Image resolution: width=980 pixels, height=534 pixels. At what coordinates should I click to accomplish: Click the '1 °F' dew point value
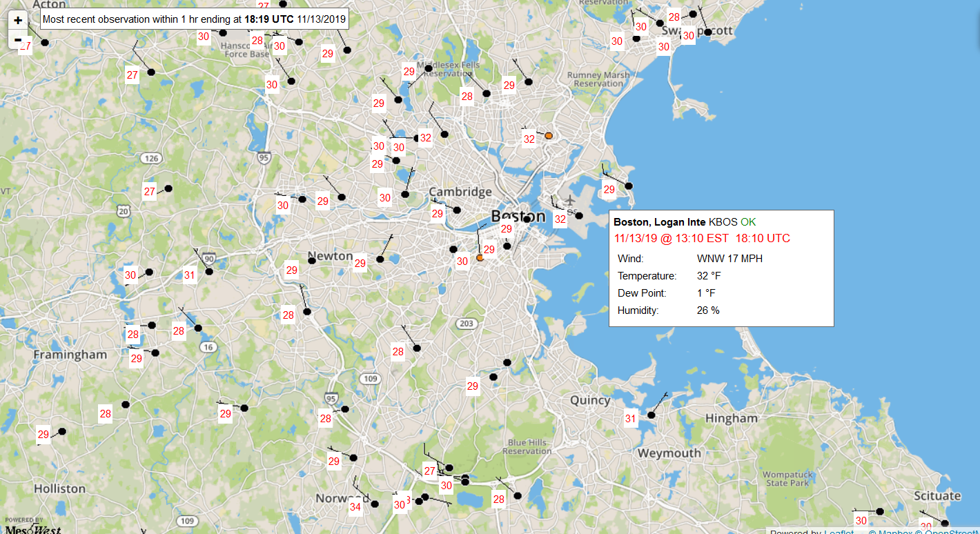pyautogui.click(x=706, y=293)
